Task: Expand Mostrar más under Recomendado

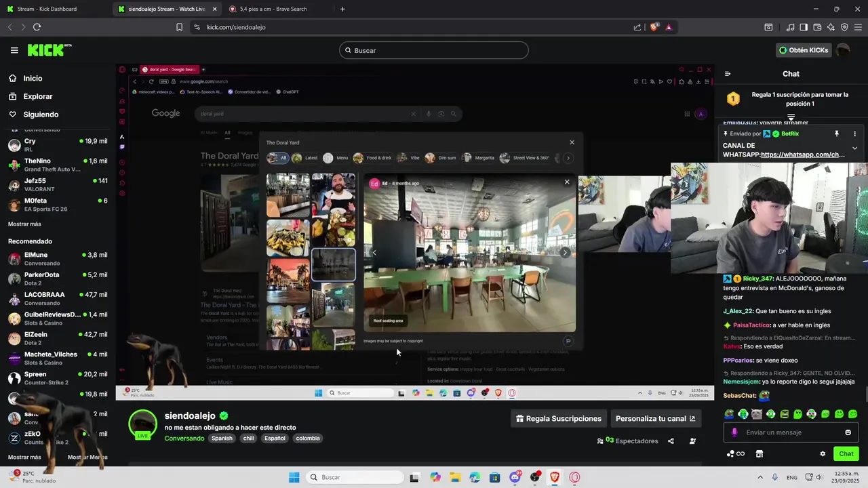Action: tap(24, 457)
